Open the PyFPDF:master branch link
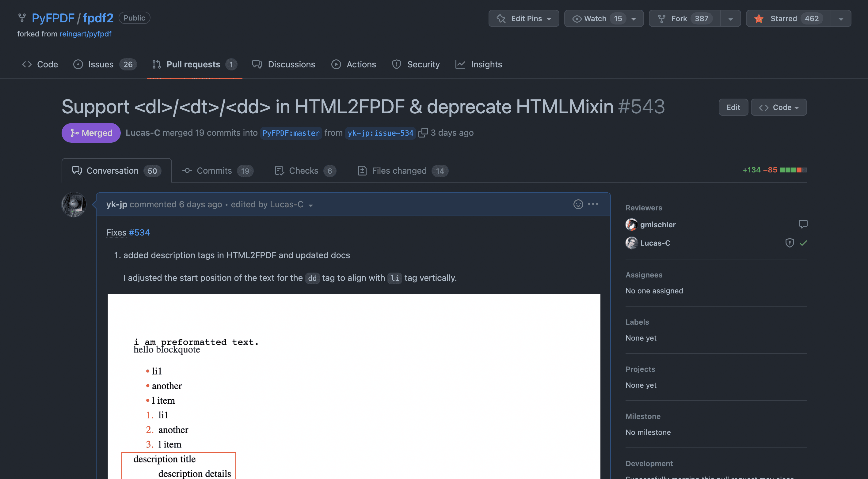The height and width of the screenshot is (479, 868). tap(291, 133)
